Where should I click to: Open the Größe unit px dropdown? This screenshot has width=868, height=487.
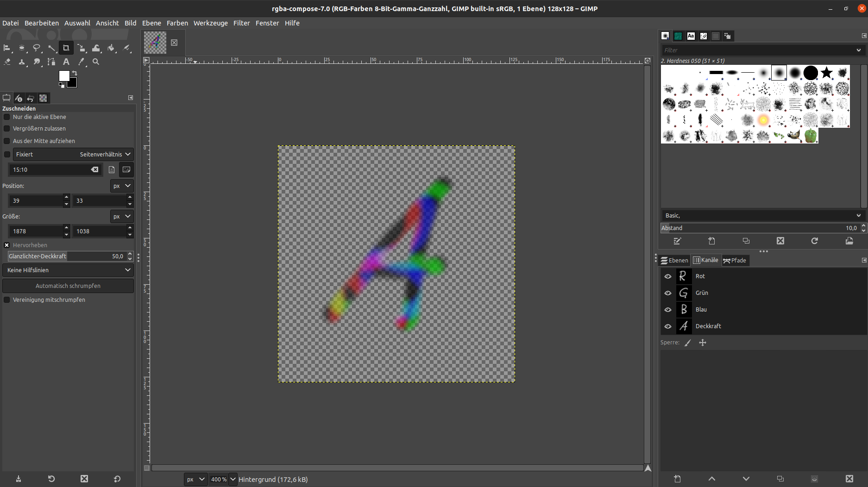122,216
